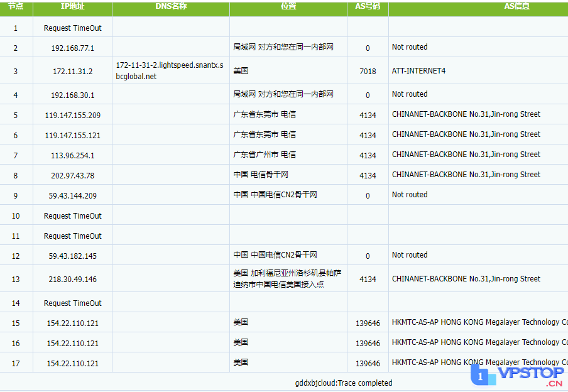Select location 广东省广州市 电信
Image resolution: width=568 pixels, height=392 pixels.
[x=265, y=155]
